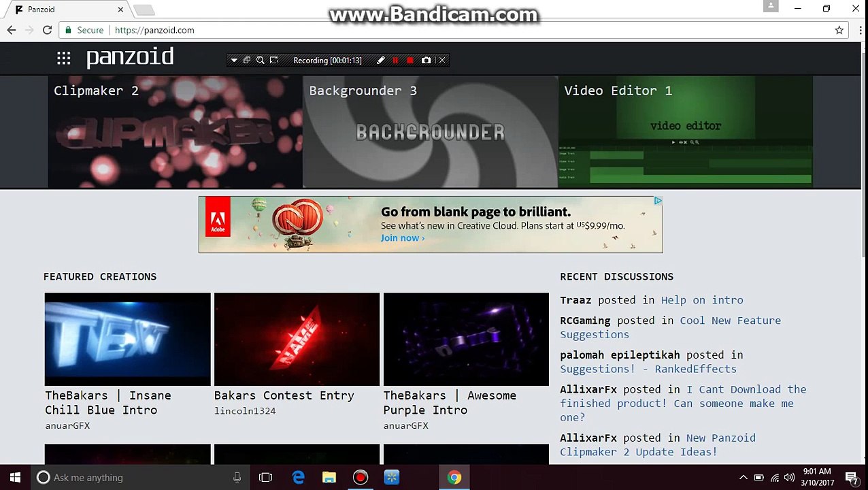Open Awesome Purple Intro thumbnail
Screen dimensions: 868x490
point(466,339)
